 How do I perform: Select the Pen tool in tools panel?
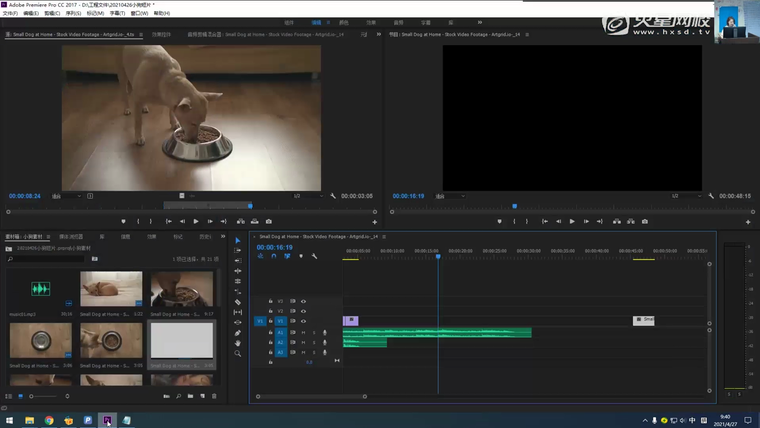point(238,332)
